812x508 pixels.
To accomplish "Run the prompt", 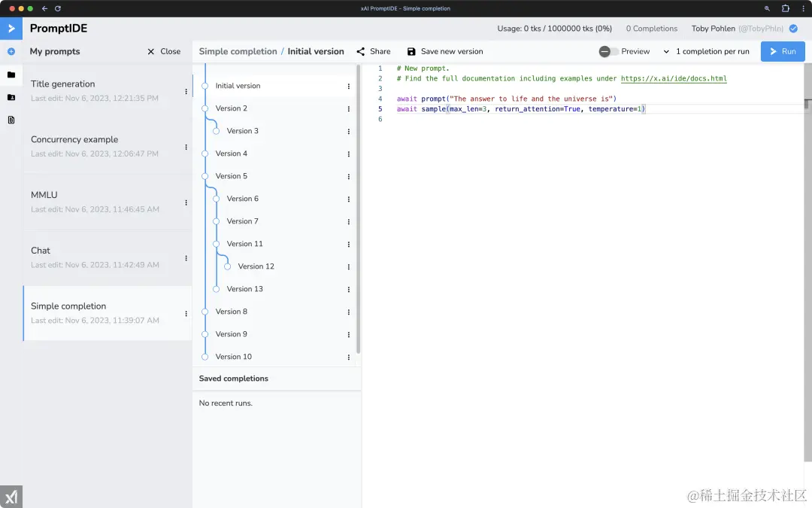I will pyautogui.click(x=783, y=51).
